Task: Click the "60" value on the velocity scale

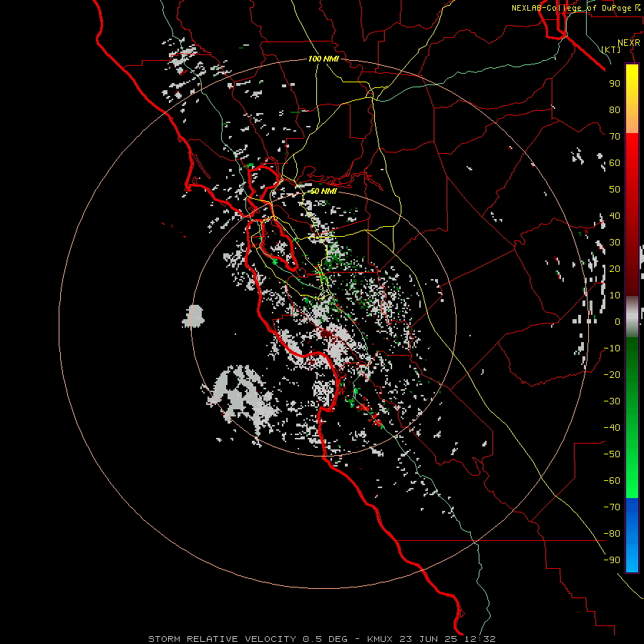Action: coord(615,163)
